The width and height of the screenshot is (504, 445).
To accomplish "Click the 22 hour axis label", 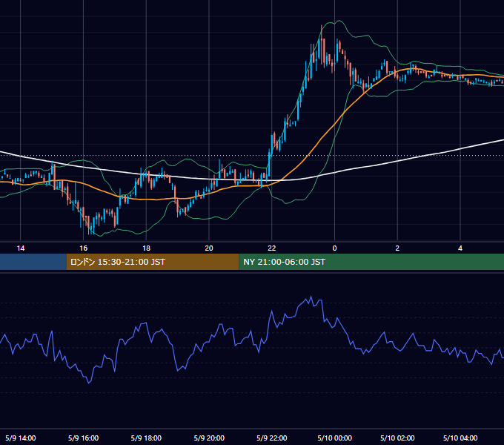I will click(272, 248).
